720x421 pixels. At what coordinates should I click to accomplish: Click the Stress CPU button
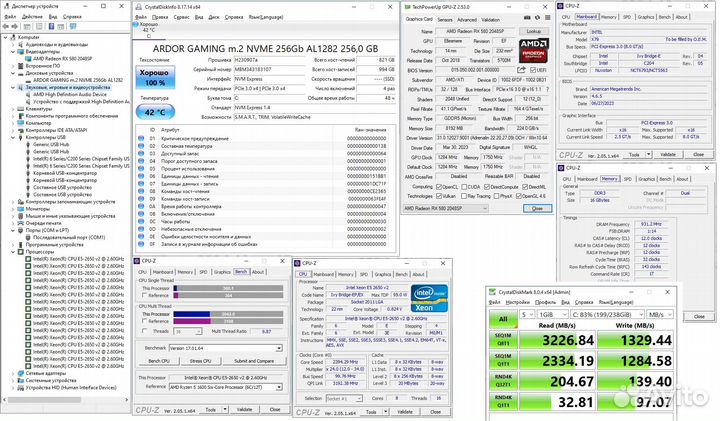pos(200,361)
